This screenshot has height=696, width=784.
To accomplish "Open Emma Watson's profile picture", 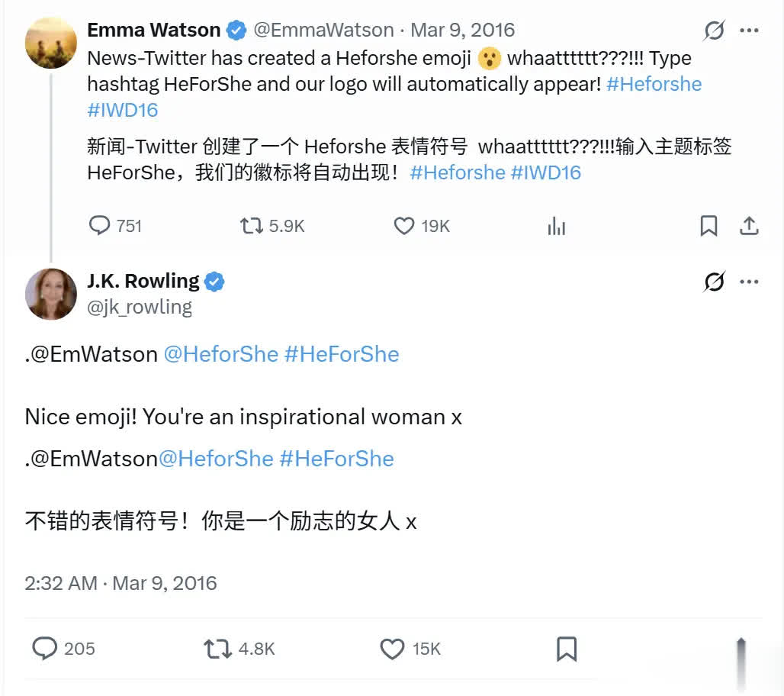I will [51, 43].
